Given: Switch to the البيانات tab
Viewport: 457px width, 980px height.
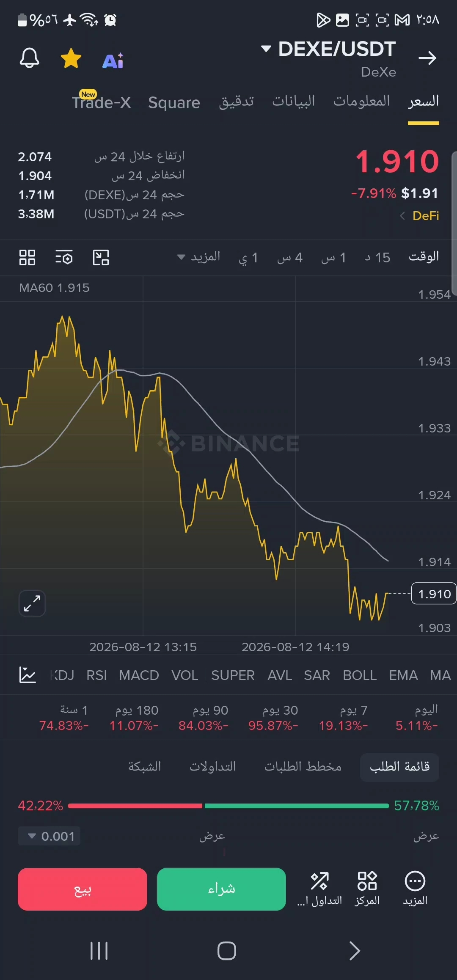Looking at the screenshot, I should tap(294, 101).
